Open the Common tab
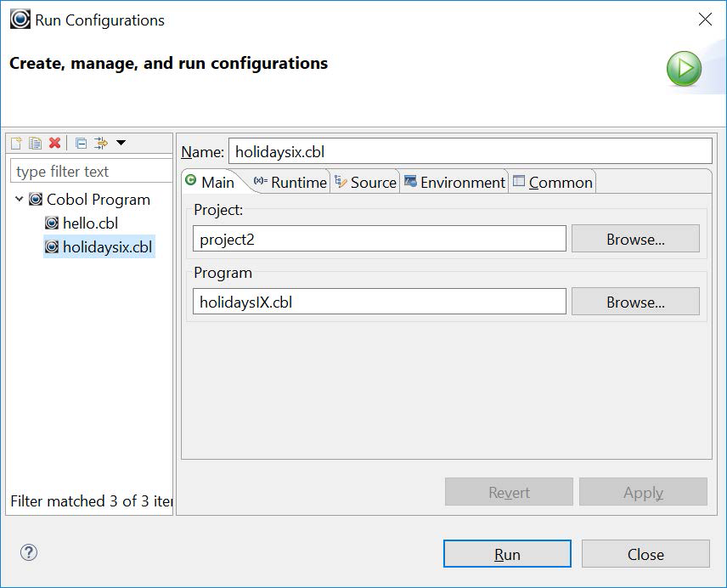Viewport: 727px width, 588px height. point(552,183)
